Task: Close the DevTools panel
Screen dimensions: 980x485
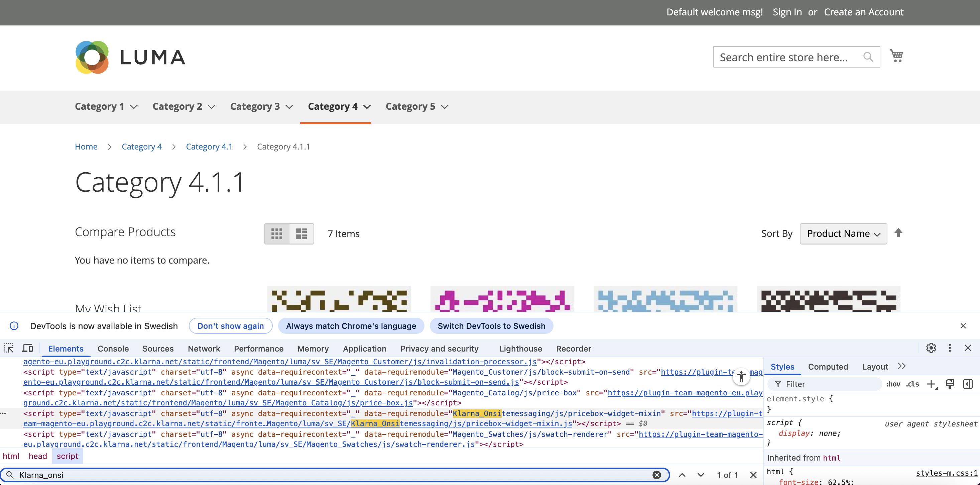Action: tap(968, 348)
